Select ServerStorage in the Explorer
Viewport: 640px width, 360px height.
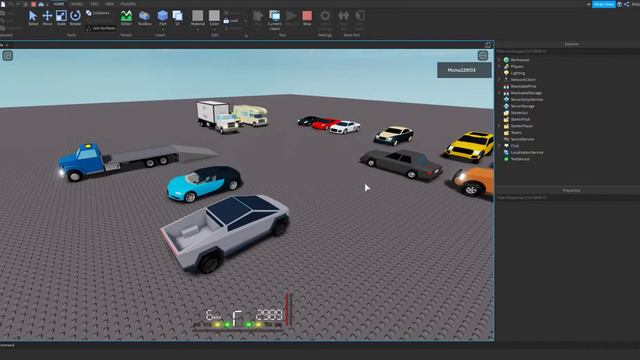click(522, 106)
